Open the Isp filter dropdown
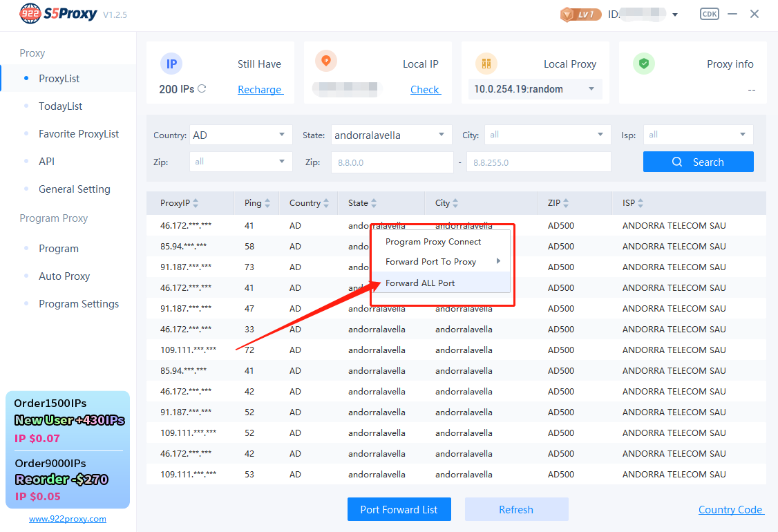778x532 pixels. click(698, 135)
